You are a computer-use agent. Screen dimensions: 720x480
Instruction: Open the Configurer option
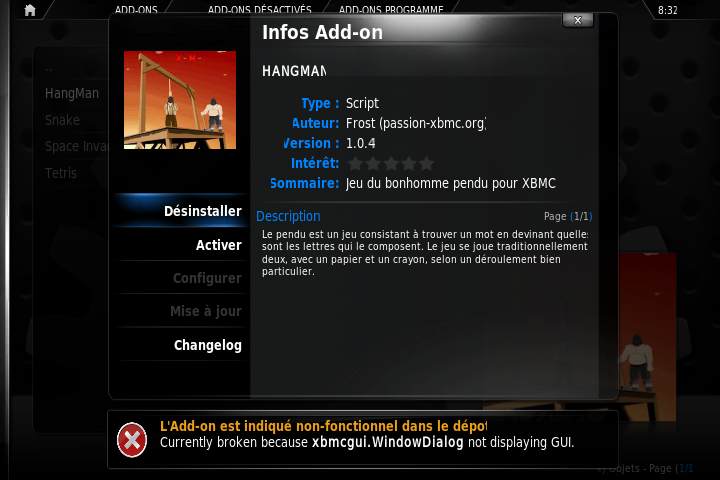coord(181,278)
